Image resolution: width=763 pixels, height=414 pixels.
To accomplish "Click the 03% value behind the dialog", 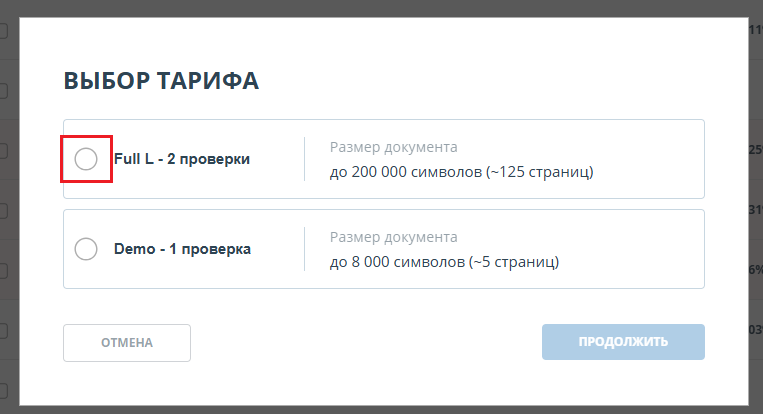I will coord(756,330).
